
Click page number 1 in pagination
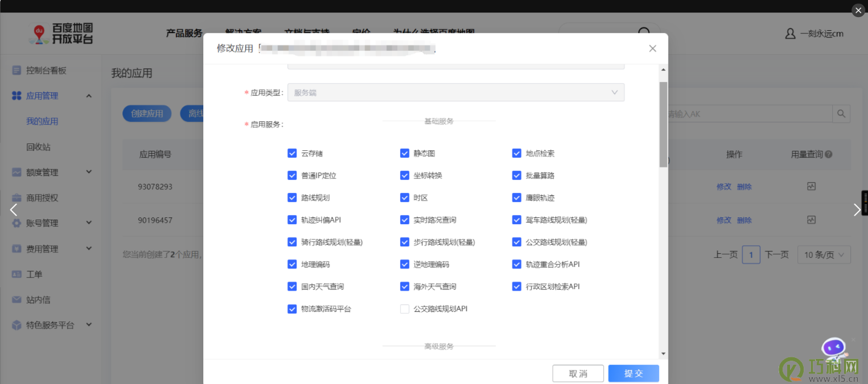751,255
